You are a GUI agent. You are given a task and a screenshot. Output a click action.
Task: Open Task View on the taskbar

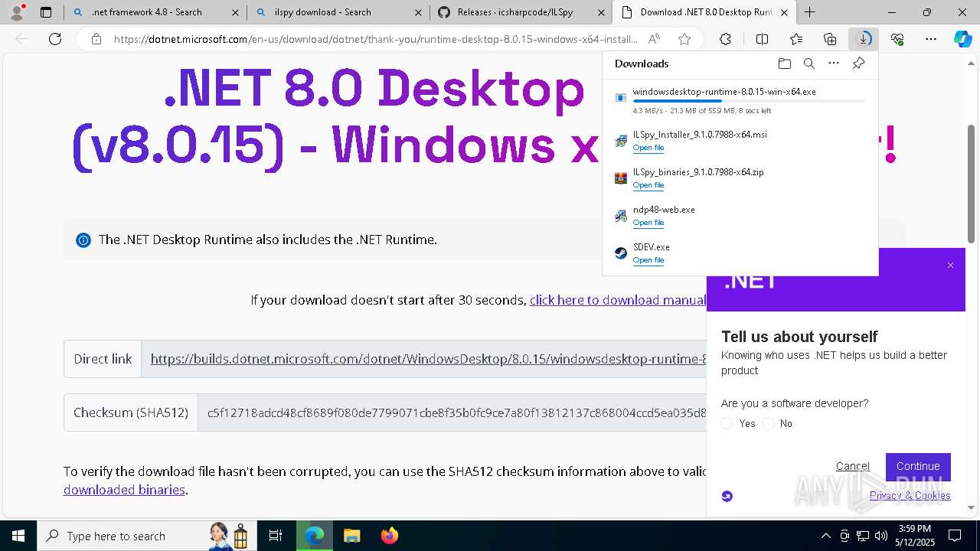(276, 536)
